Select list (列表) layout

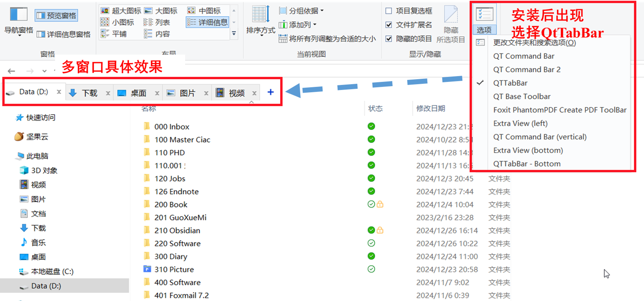(157, 22)
